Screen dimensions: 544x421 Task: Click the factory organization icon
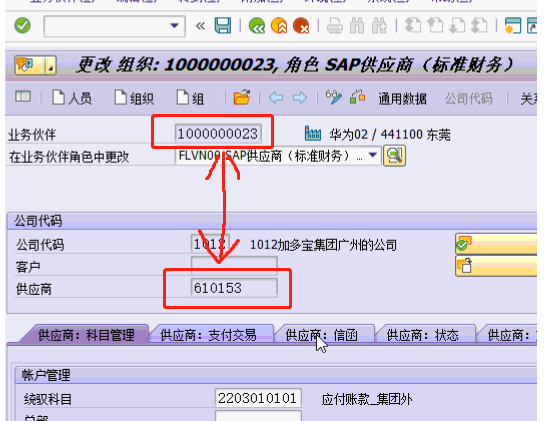coord(313,133)
